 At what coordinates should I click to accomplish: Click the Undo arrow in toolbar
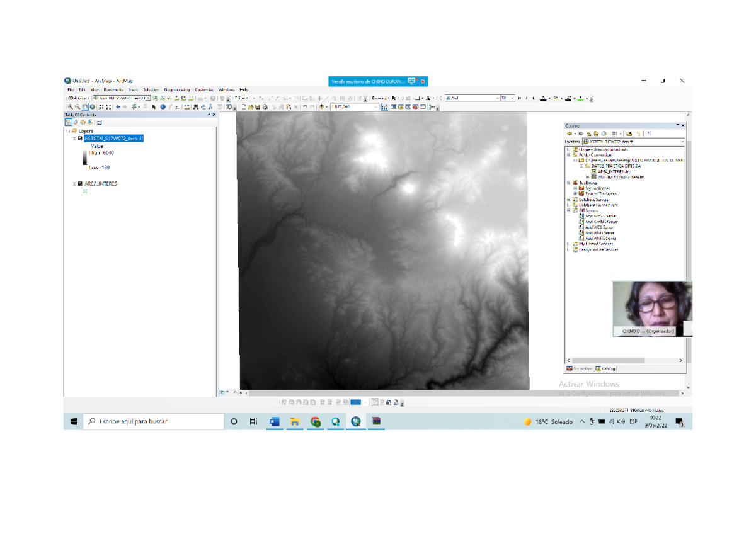click(x=305, y=107)
